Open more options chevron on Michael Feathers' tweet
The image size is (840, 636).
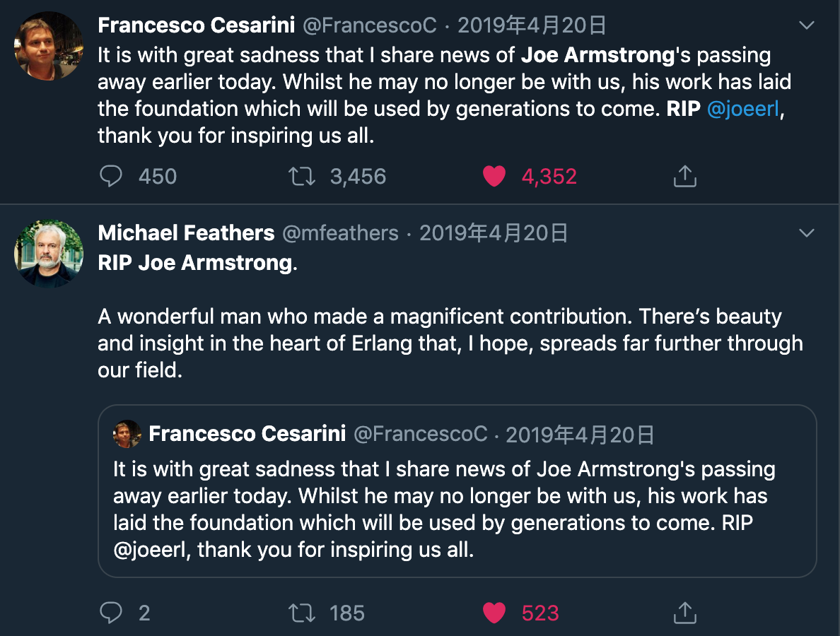pyautogui.click(x=806, y=232)
